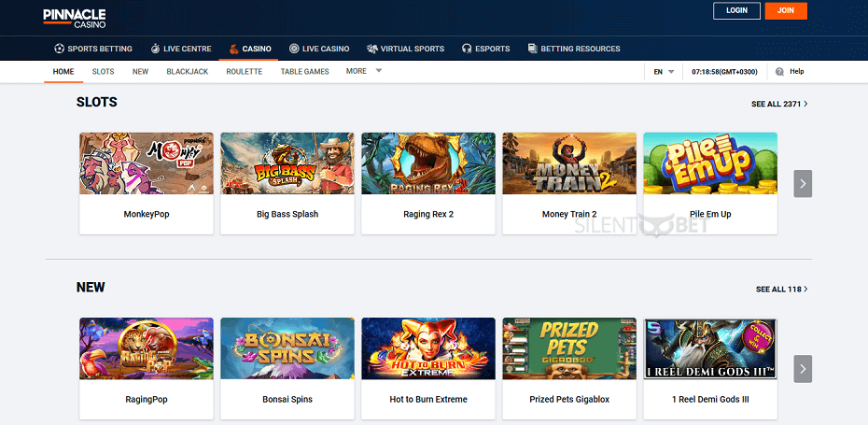The width and height of the screenshot is (868, 425).
Task: Open Prized Pets Gigablox thumbnail
Action: click(569, 348)
